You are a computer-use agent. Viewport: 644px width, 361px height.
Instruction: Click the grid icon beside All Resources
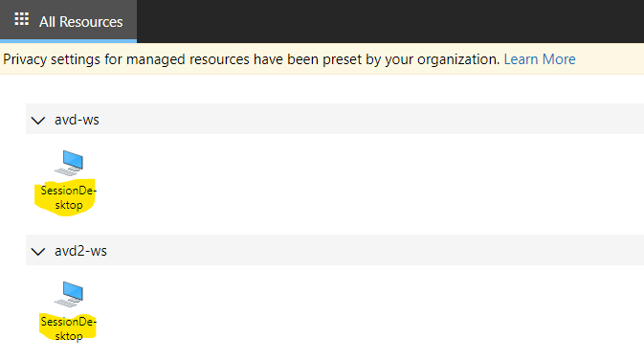coord(22,19)
